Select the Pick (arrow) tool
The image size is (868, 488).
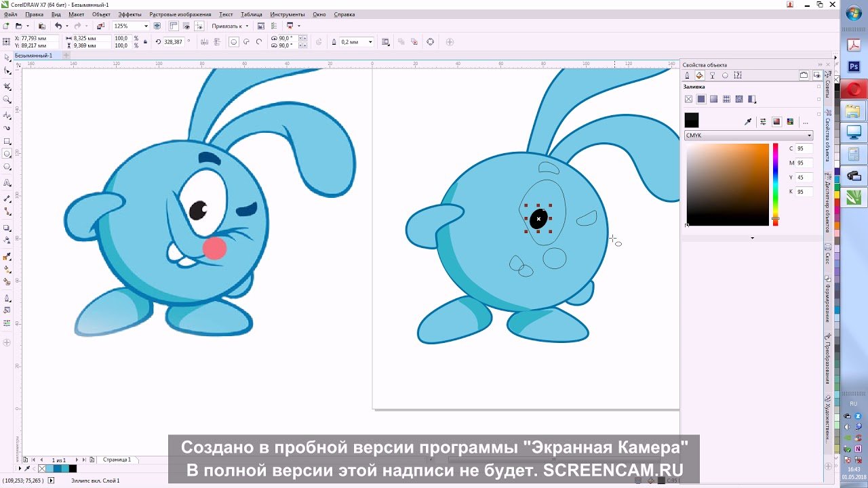(7, 58)
